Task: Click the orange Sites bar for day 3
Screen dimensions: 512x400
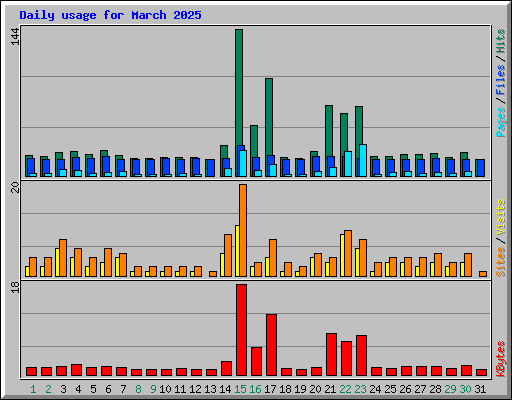Action: pos(63,258)
